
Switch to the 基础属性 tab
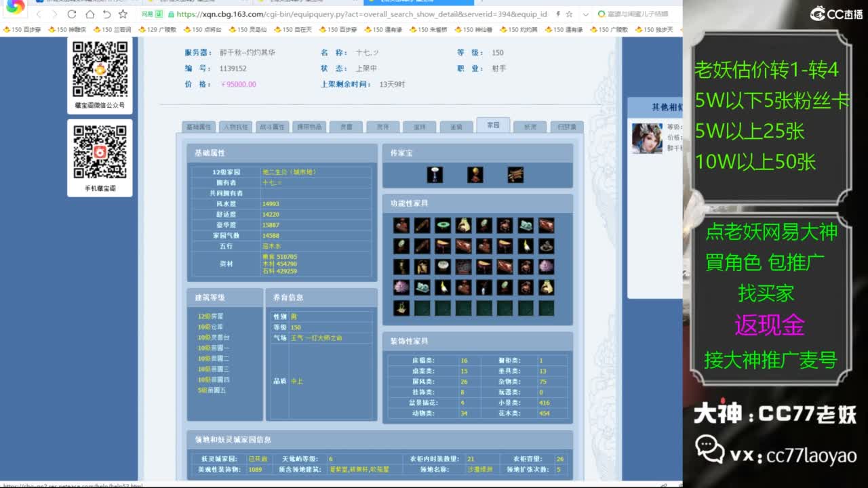(198, 127)
